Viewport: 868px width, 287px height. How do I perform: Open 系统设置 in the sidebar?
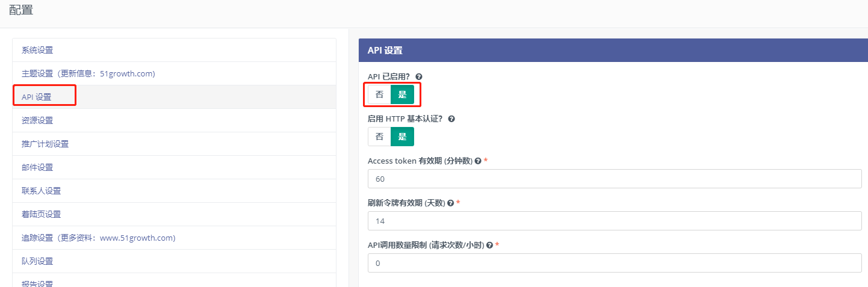point(37,50)
